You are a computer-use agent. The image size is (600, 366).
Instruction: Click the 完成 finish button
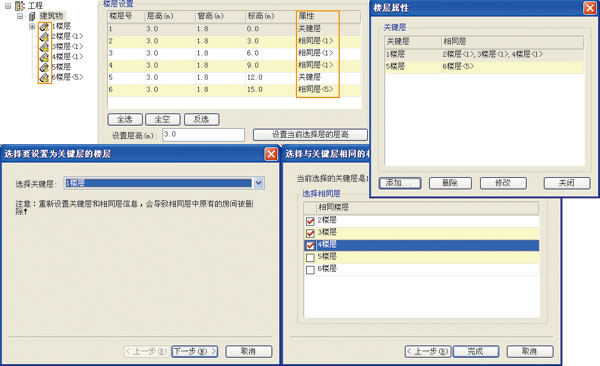[476, 351]
